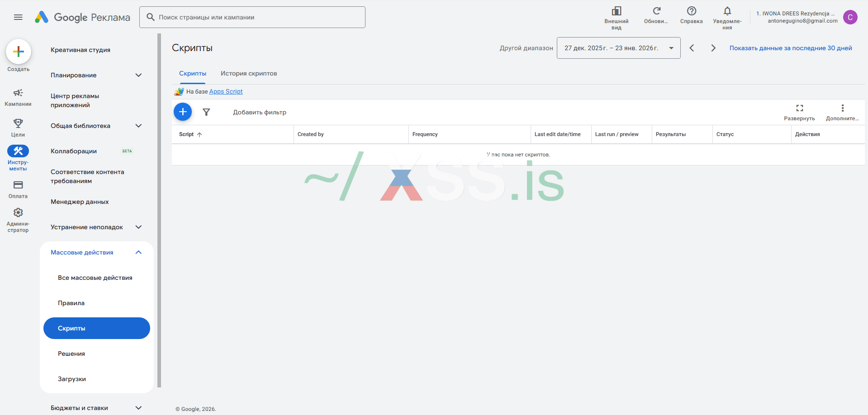Sort by the Script column arrow
Viewport: 868px width, 415px height.
tap(199, 135)
